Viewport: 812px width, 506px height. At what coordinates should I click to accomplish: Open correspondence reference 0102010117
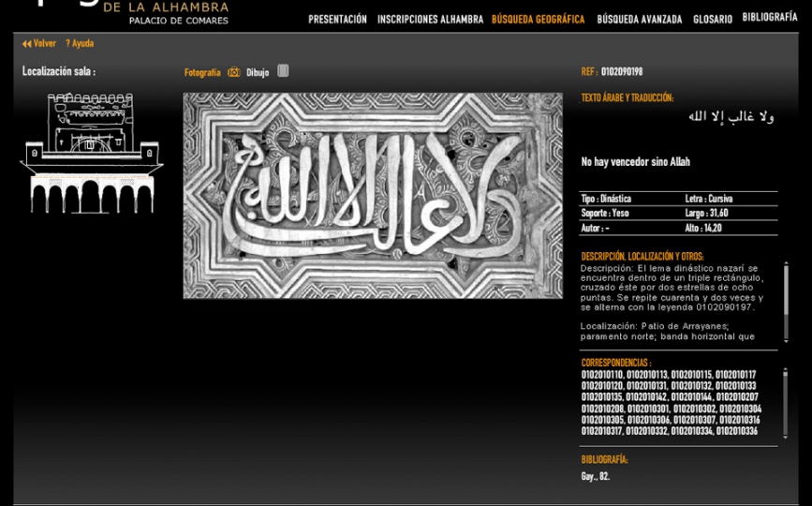point(736,375)
